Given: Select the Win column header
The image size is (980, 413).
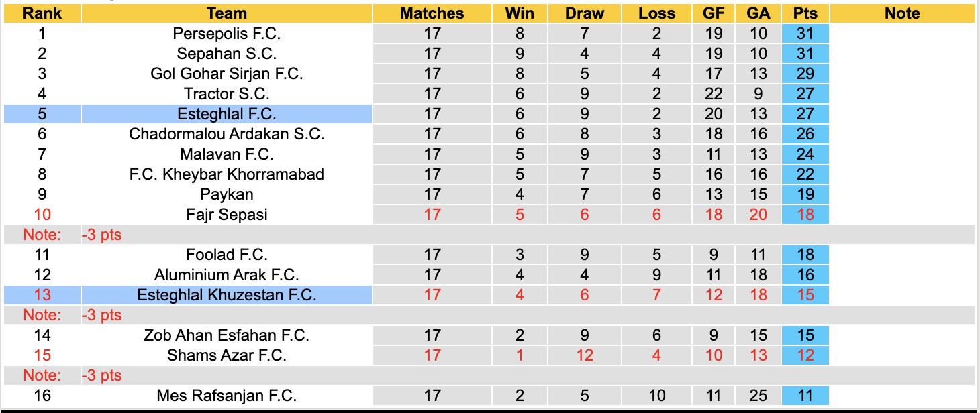Looking at the screenshot, I should 520,13.
